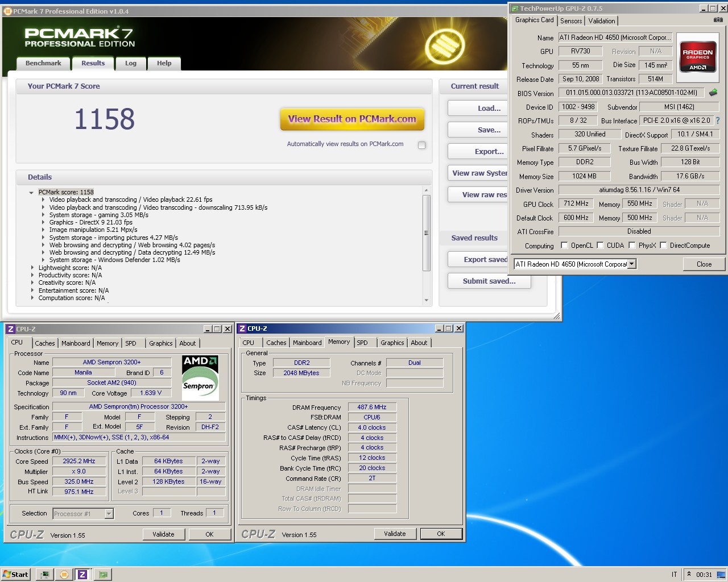Switch to GPU-Z Validation tab

(x=602, y=20)
